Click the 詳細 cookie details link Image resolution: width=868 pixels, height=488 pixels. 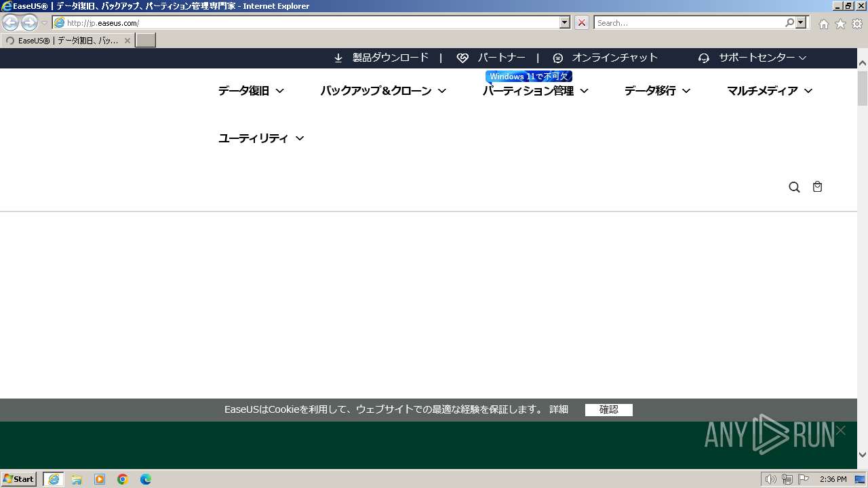(x=559, y=409)
